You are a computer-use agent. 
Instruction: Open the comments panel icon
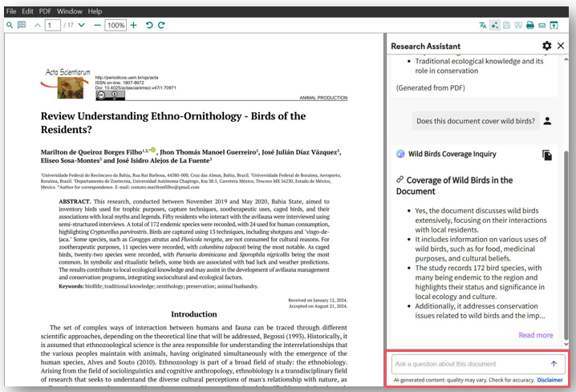(x=22, y=26)
